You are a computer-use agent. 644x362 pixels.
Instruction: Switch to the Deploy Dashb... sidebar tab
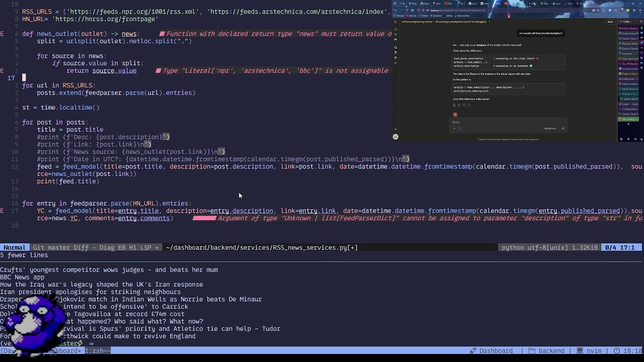(628, 48)
